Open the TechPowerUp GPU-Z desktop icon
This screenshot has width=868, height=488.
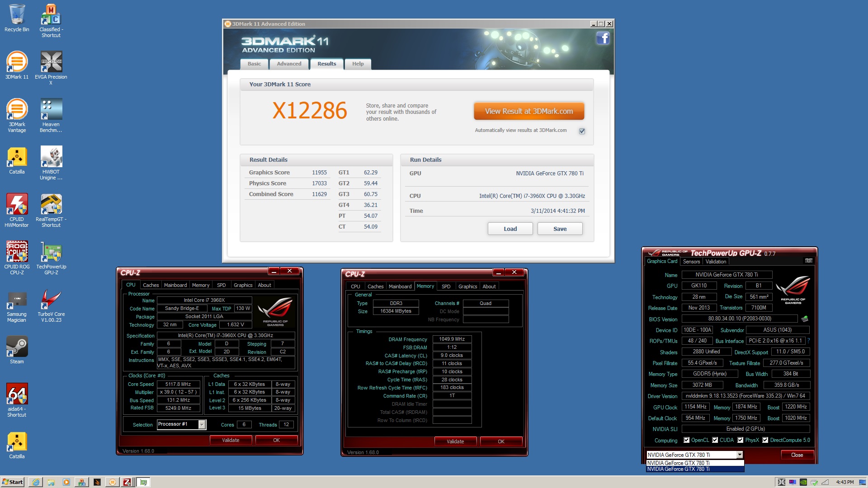point(51,258)
